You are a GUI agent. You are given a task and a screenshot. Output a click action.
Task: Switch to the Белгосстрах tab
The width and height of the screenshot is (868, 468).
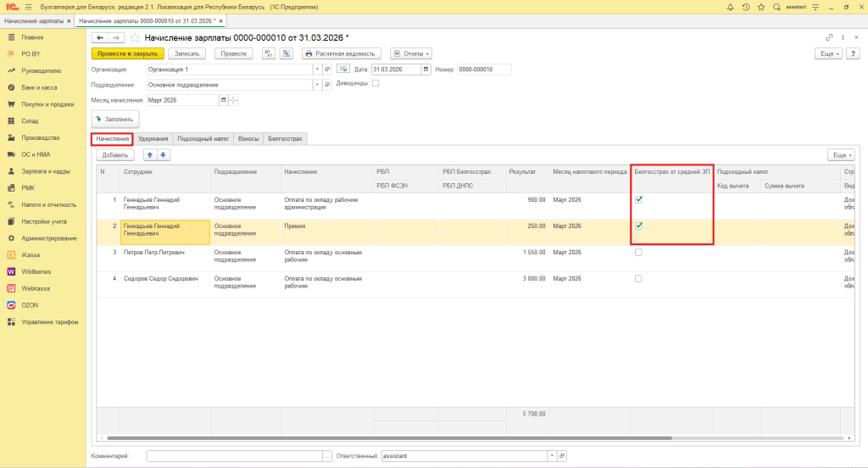coord(285,138)
